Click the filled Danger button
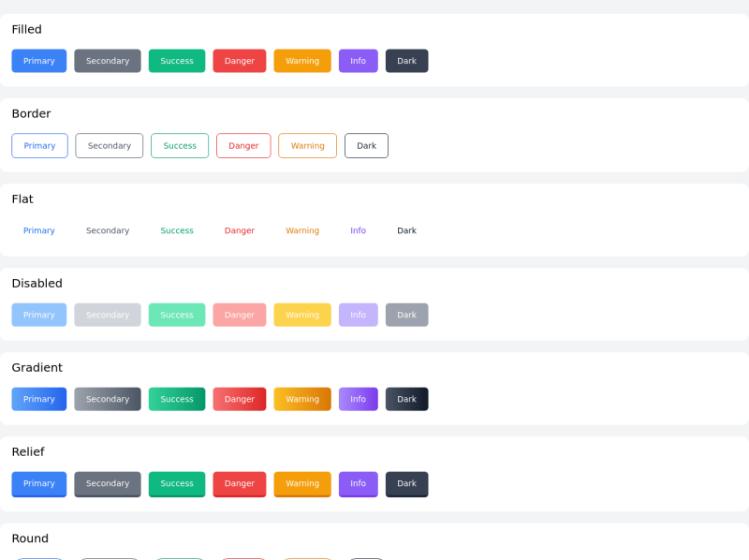The image size is (749, 560). [x=239, y=60]
